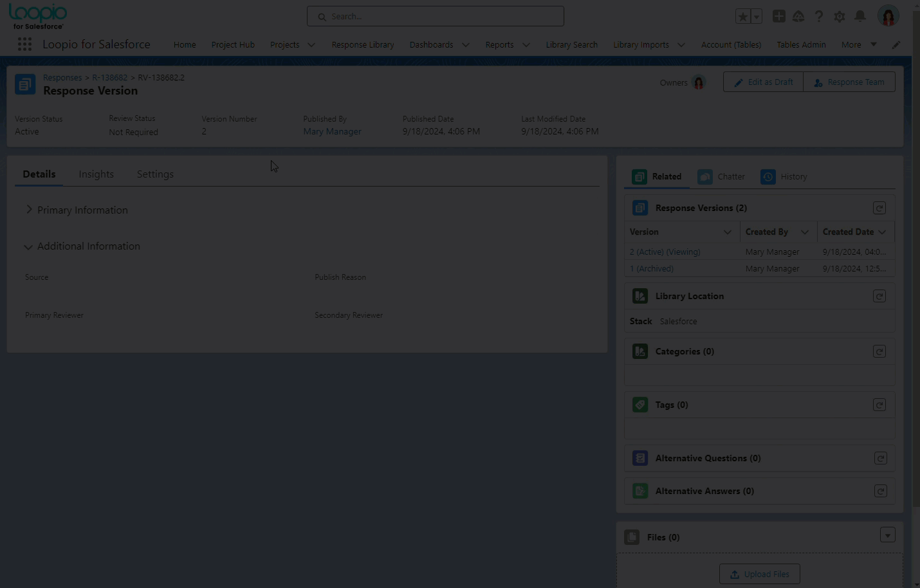Open the App Launcher grid icon
Screen dimensions: 920x588
(24, 44)
